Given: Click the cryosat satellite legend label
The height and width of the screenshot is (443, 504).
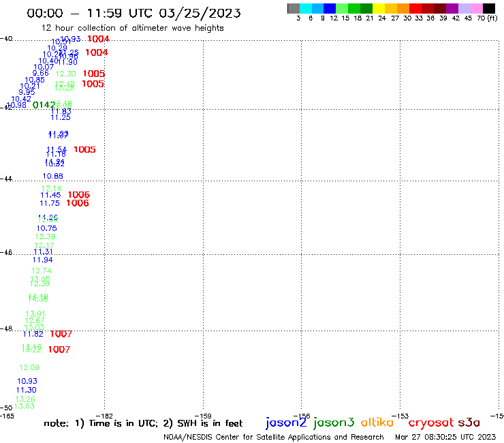Looking at the screenshot, I should pos(430,423).
